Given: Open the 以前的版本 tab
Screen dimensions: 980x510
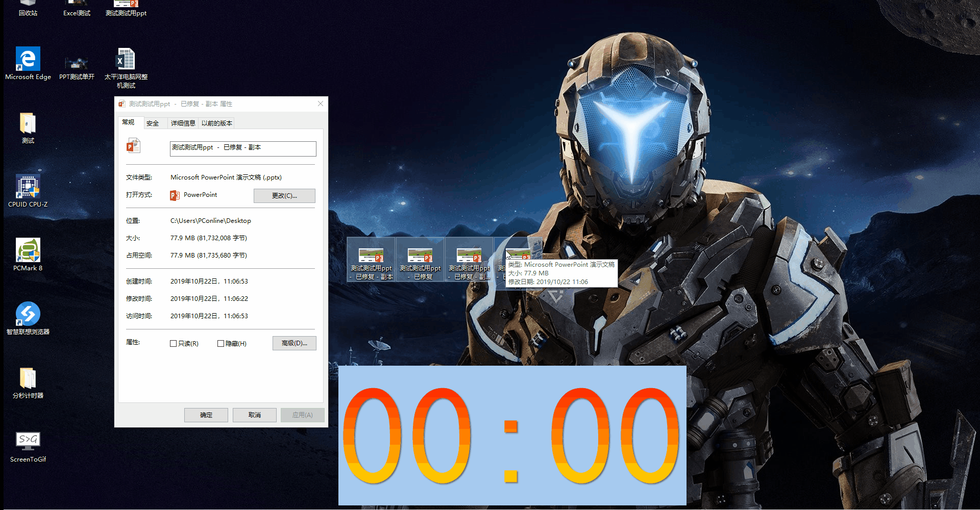Looking at the screenshot, I should [x=216, y=123].
